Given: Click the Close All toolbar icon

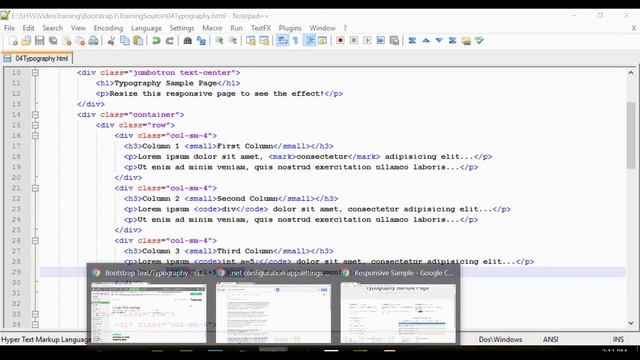Looking at the screenshot, I should [x=80, y=41].
